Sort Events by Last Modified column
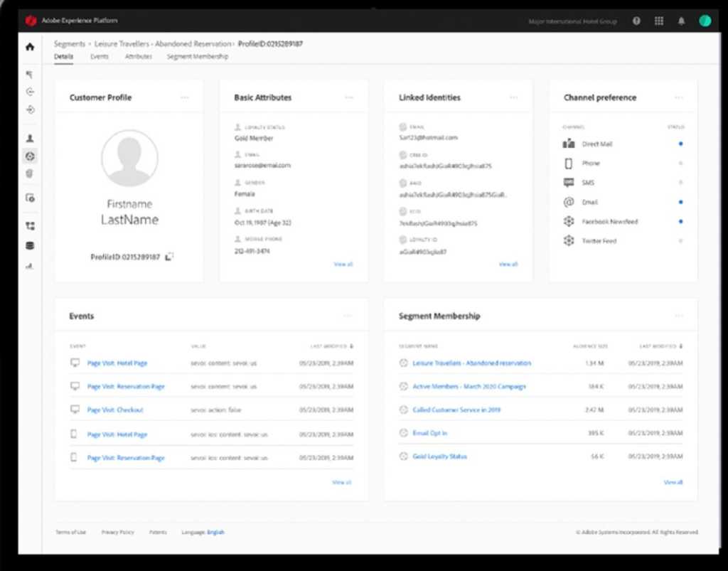The image size is (728, 571). point(332,346)
